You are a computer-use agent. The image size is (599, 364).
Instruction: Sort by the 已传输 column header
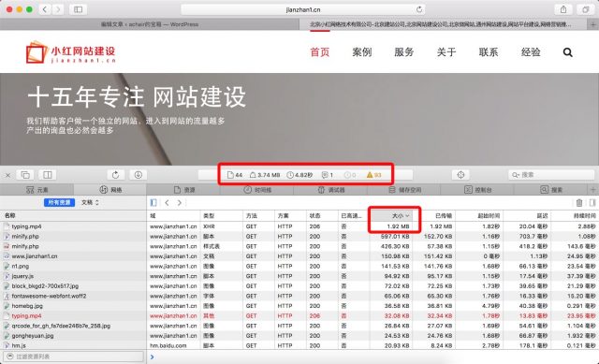point(433,216)
